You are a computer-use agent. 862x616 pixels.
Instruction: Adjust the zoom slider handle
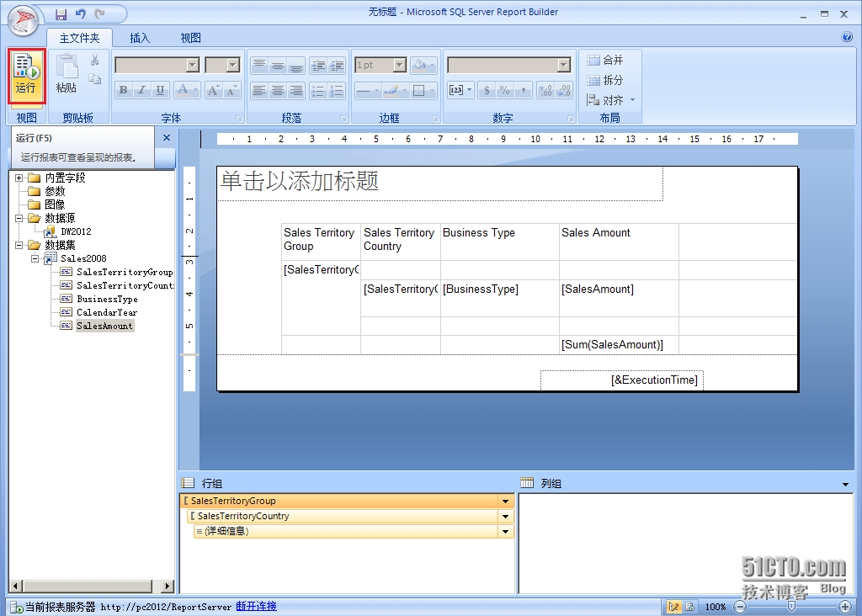[x=791, y=606]
